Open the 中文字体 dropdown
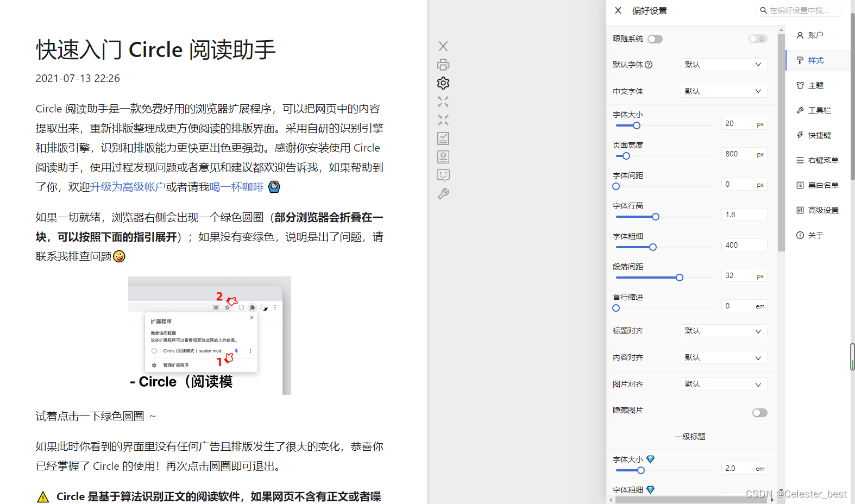The image size is (855, 504). 724,91
